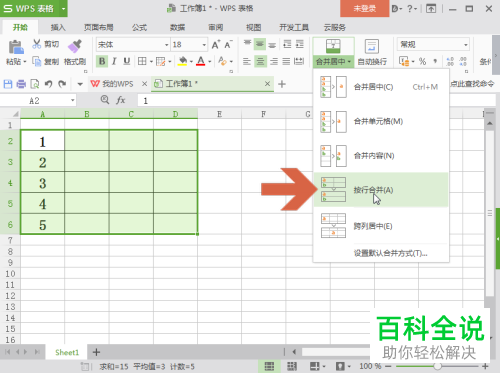
Task: Click the magnifier icon beside fx
Action: point(105,100)
